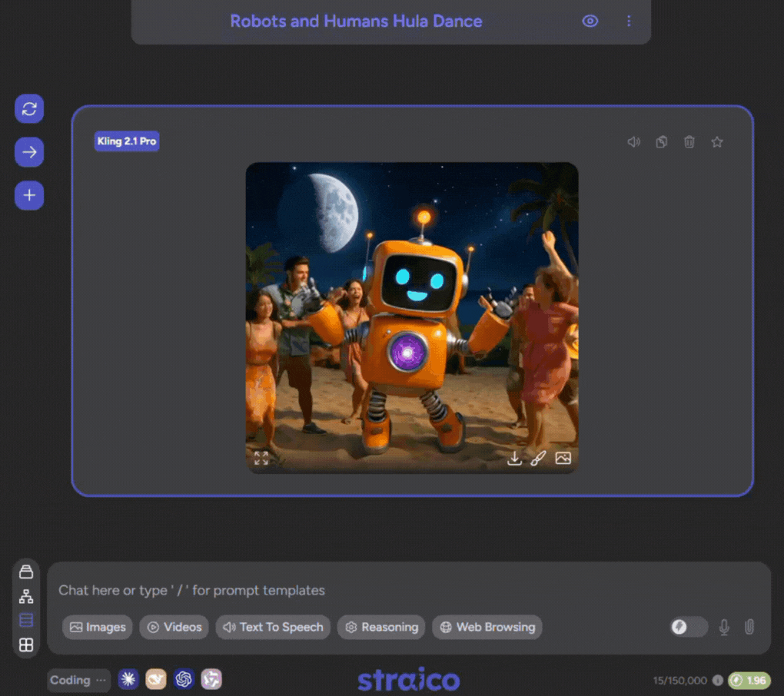The image size is (784, 696).
Task: Download the generated robot image
Action: coord(514,458)
